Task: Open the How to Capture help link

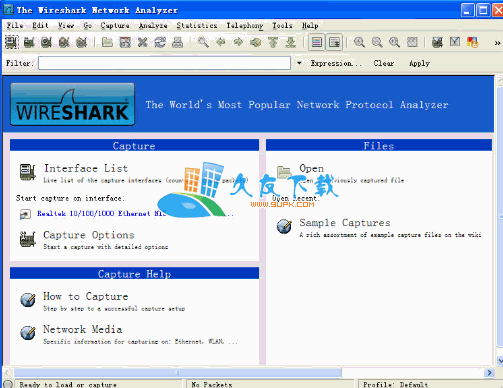Action: point(86,296)
